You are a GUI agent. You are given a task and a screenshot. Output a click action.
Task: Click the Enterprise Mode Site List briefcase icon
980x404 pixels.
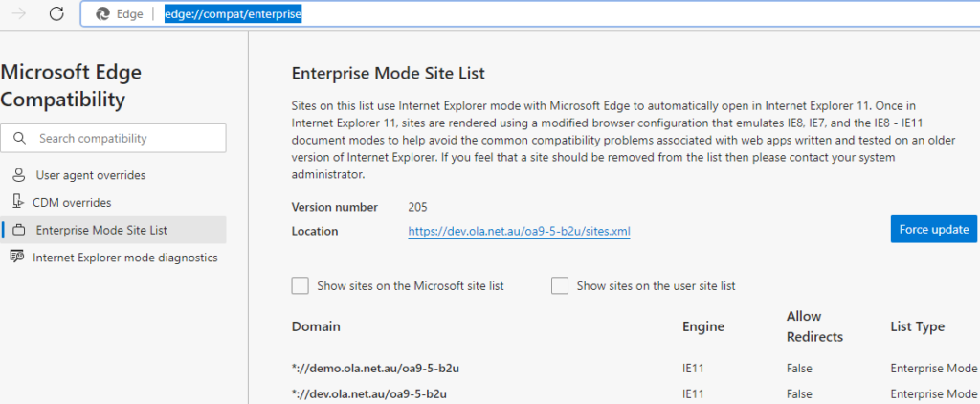[18, 230]
